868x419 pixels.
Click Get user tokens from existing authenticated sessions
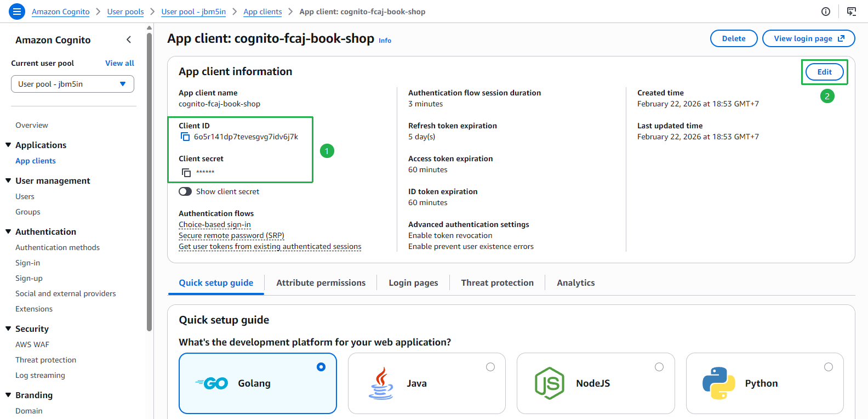(270, 246)
